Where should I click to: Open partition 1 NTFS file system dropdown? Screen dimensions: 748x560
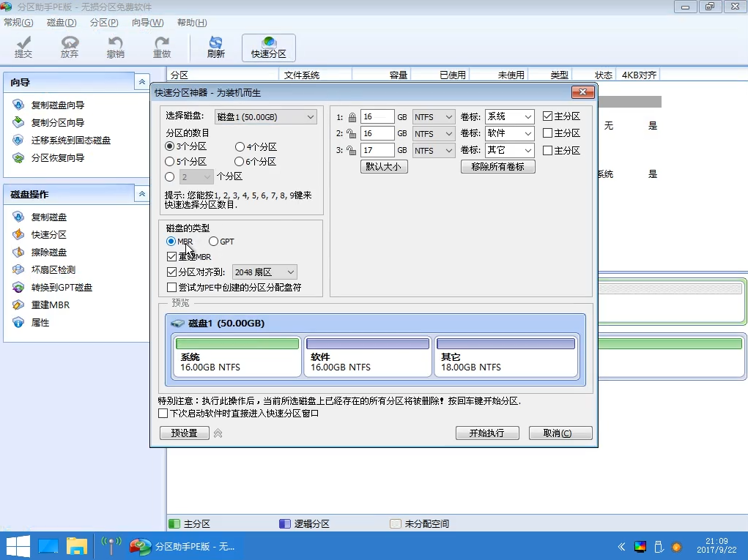coord(434,117)
